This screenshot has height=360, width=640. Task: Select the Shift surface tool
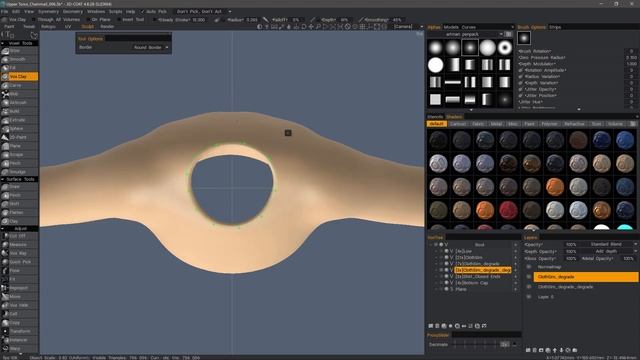click(x=20, y=204)
